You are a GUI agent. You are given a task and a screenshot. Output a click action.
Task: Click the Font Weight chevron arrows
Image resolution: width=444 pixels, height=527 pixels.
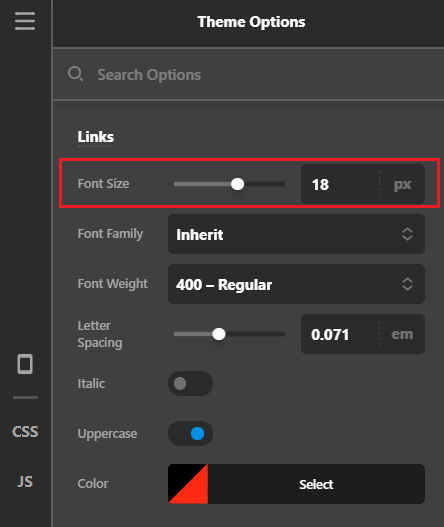[x=407, y=284]
